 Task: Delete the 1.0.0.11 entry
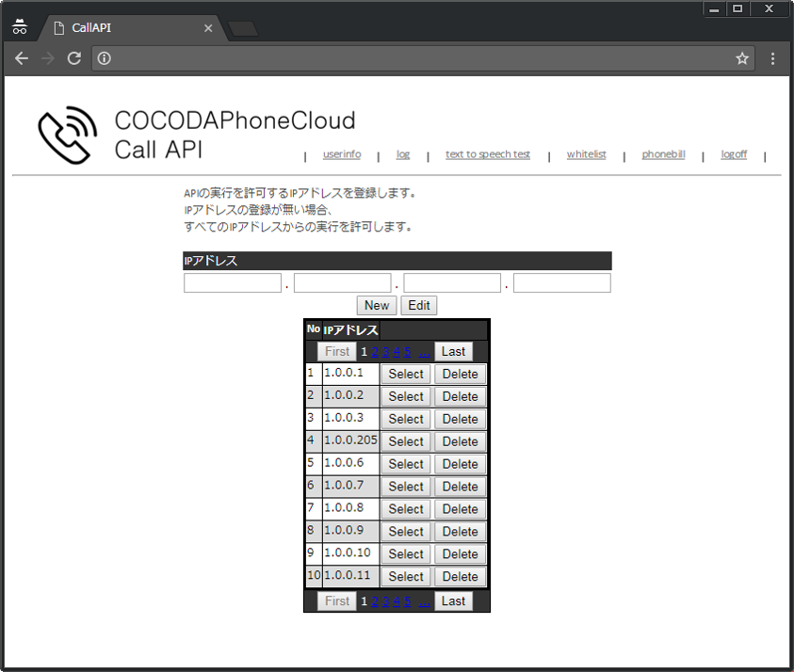[460, 577]
